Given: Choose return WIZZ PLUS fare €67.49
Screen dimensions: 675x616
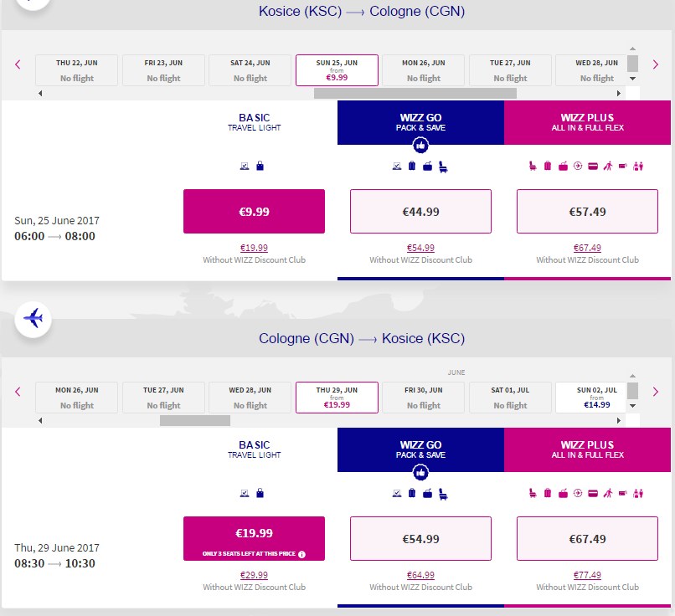Looking at the screenshot, I should coord(587,538).
